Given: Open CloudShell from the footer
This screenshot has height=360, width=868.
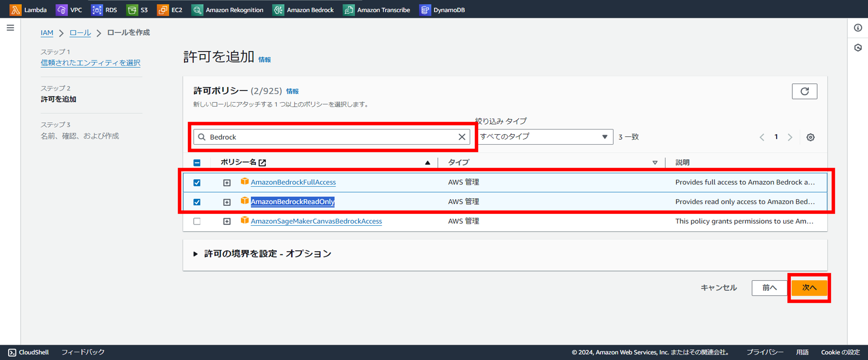Looking at the screenshot, I should (29, 352).
